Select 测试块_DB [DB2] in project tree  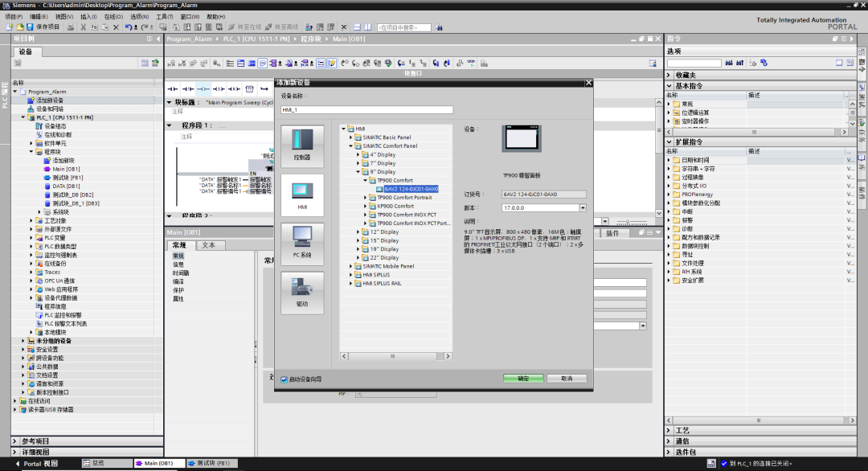72,195
